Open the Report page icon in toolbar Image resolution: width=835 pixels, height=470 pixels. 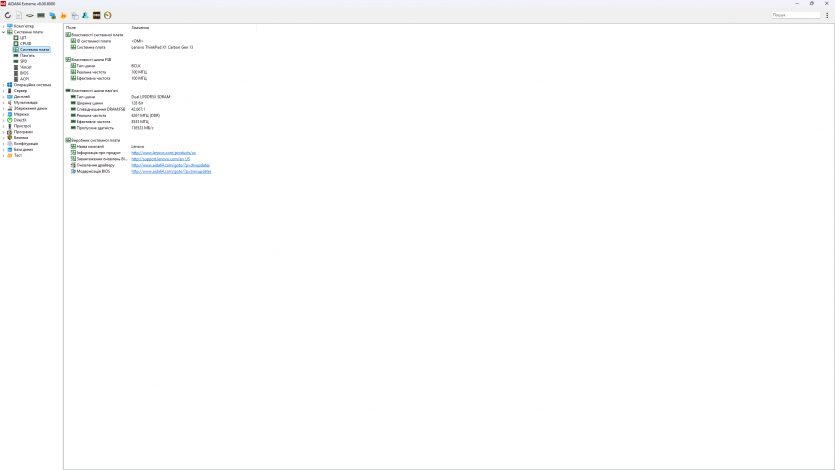point(19,15)
